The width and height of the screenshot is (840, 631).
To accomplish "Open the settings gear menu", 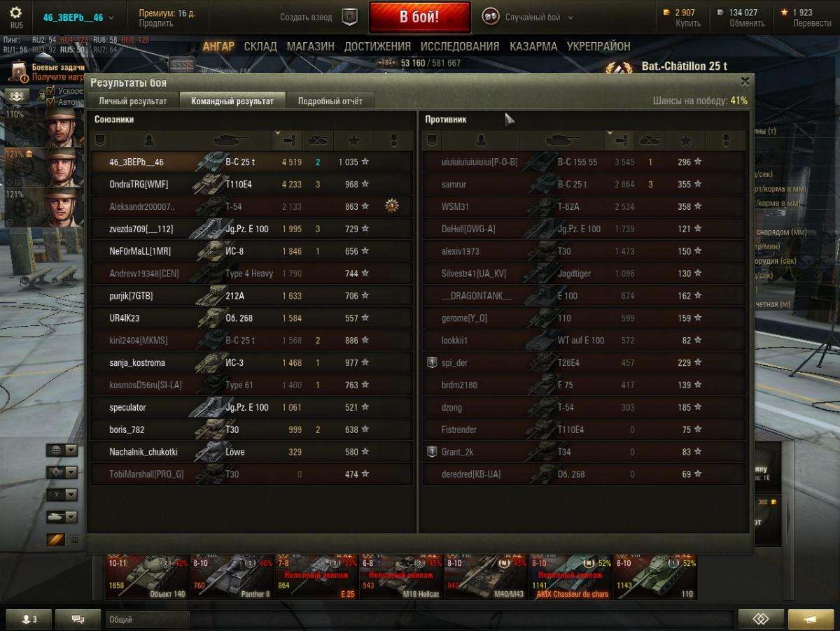I will (15, 13).
